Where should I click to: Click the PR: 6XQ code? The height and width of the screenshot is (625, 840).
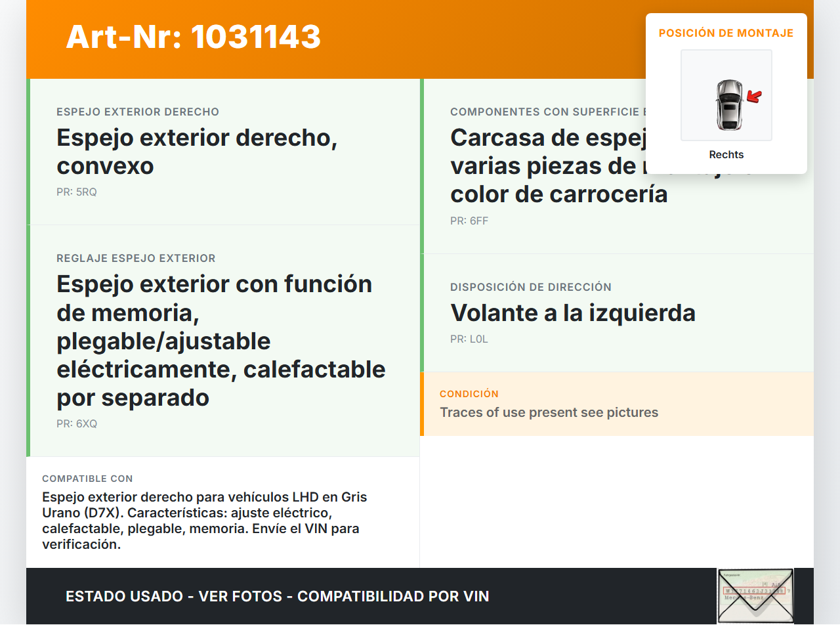click(x=77, y=424)
